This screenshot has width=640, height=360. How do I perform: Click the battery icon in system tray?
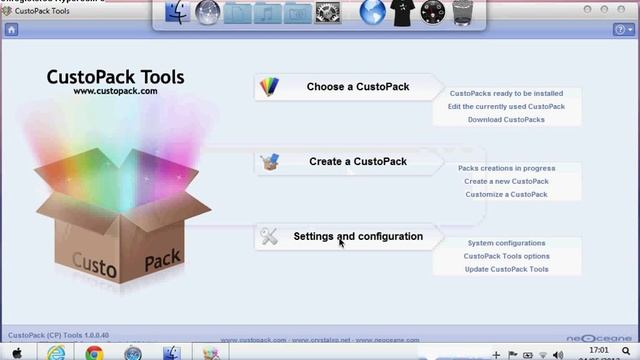click(528, 355)
